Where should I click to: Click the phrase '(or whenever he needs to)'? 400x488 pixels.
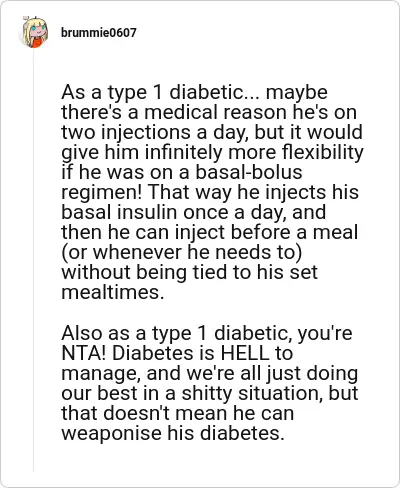coord(182,253)
